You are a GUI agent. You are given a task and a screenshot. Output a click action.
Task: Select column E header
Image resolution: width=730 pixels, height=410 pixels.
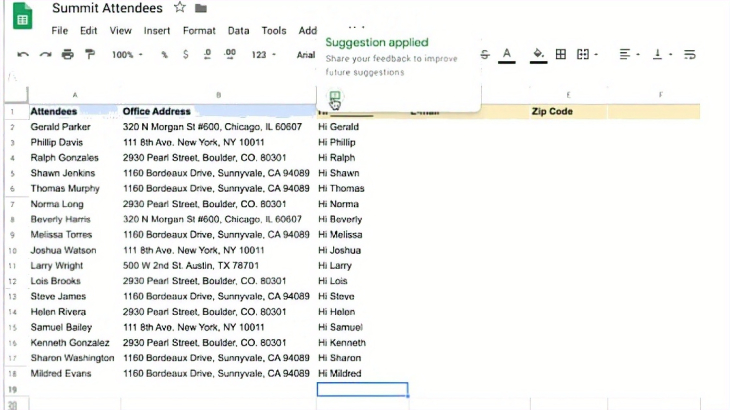pyautogui.click(x=568, y=95)
